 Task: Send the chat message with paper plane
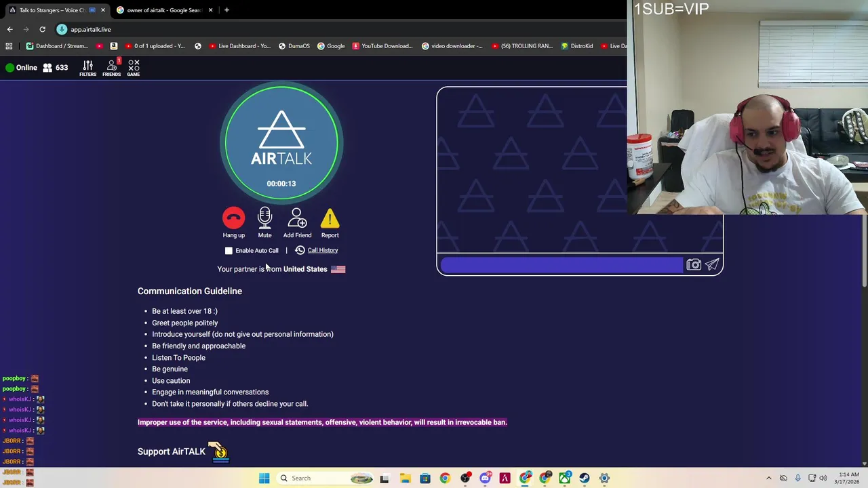[712, 265]
